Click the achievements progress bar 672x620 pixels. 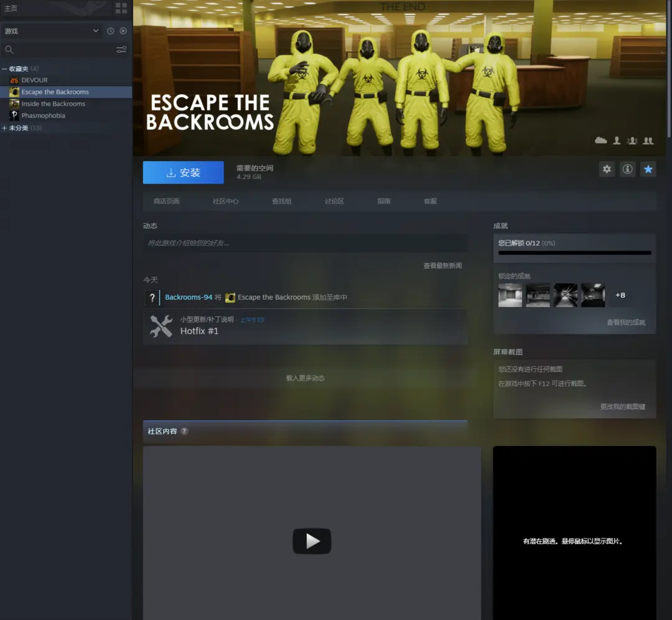575,253
